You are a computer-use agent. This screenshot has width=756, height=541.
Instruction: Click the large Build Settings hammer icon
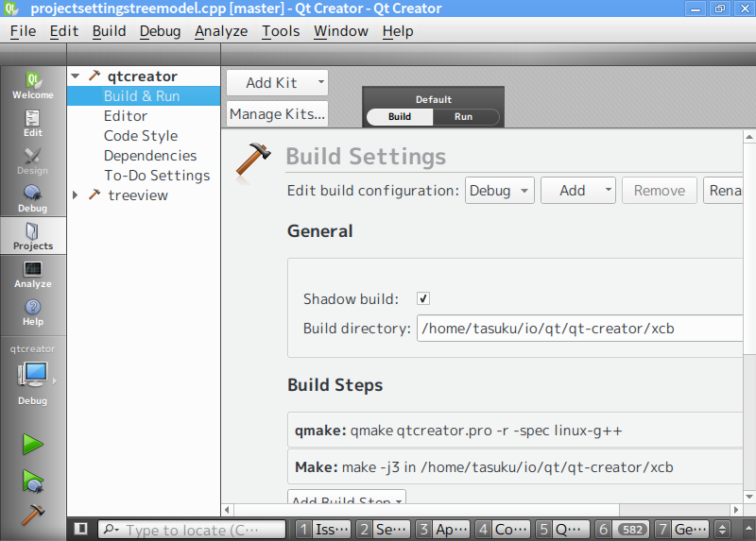pos(252,161)
